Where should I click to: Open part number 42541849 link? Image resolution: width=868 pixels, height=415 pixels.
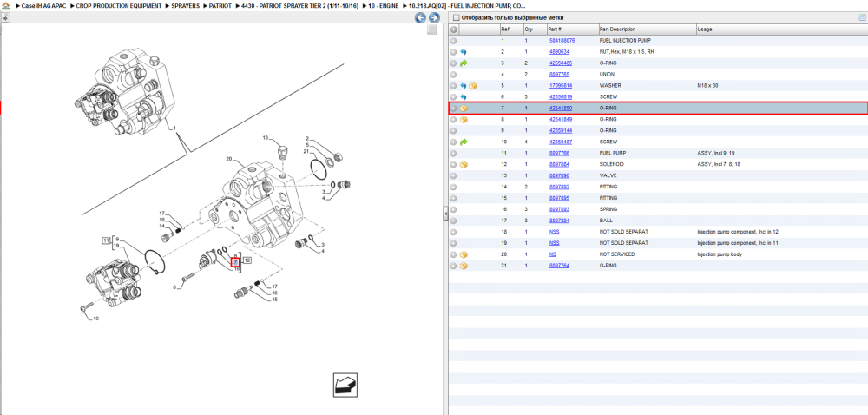[x=560, y=120]
